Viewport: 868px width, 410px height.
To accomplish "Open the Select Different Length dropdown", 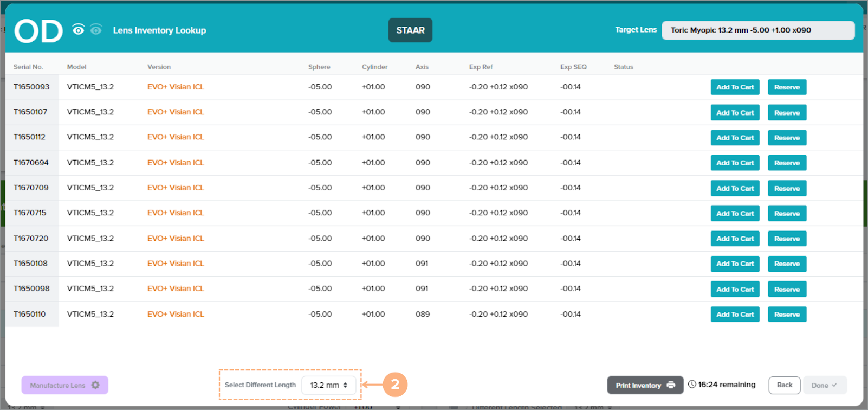I will (x=328, y=385).
